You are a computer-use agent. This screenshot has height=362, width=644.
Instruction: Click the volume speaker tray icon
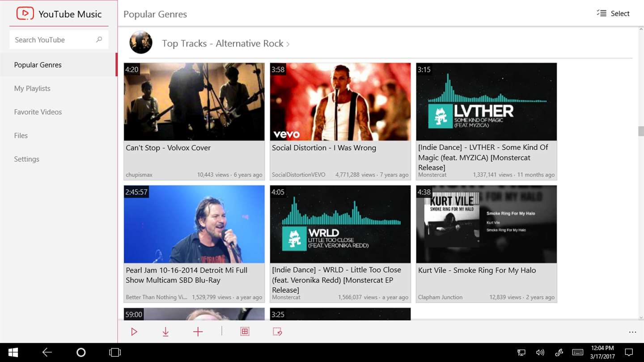[x=540, y=353]
